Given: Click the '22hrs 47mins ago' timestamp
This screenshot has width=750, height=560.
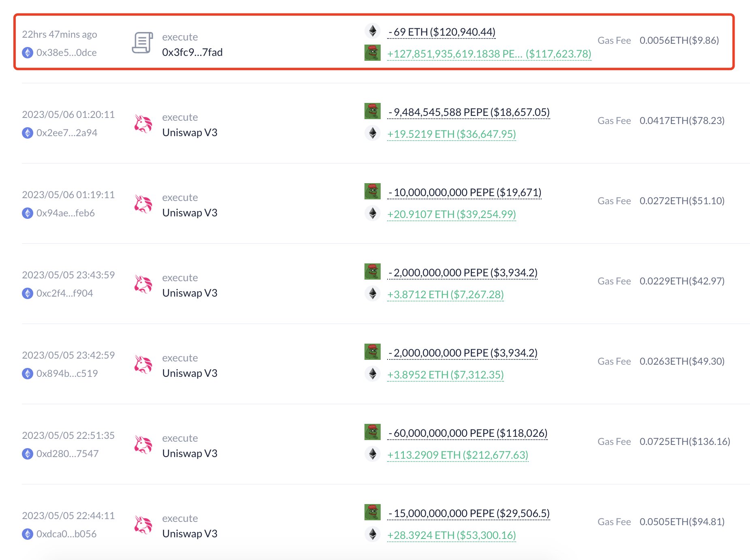Looking at the screenshot, I should tap(60, 34).
